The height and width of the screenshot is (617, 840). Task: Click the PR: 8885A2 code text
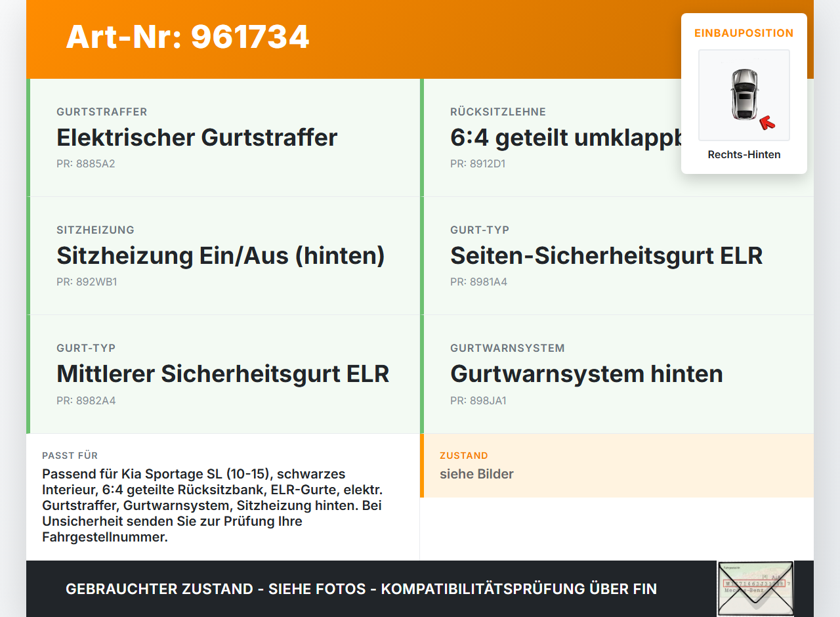click(x=86, y=163)
